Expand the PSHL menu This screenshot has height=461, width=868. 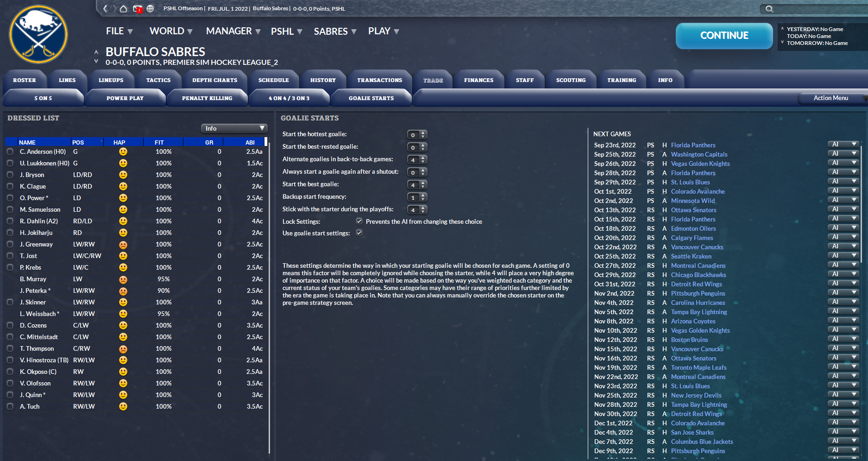[x=287, y=31]
